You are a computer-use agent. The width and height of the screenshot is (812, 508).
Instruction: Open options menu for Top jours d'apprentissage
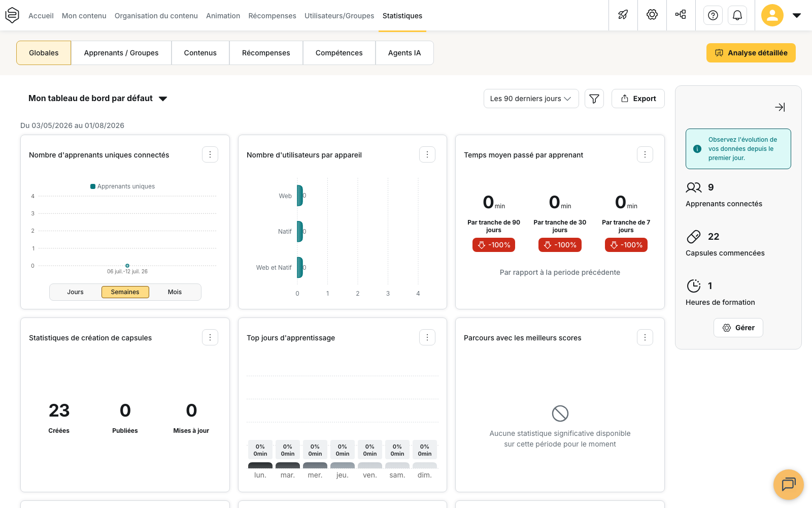(x=427, y=337)
